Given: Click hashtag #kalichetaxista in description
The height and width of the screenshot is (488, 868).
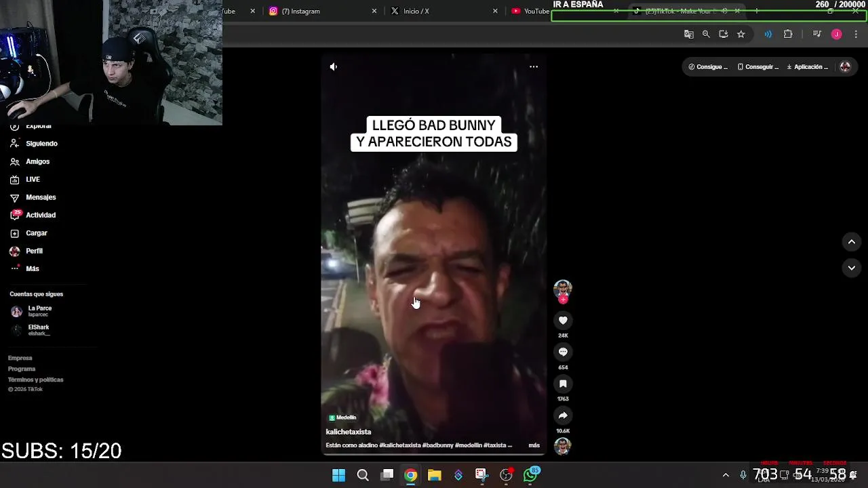Looking at the screenshot, I should click(x=399, y=445).
